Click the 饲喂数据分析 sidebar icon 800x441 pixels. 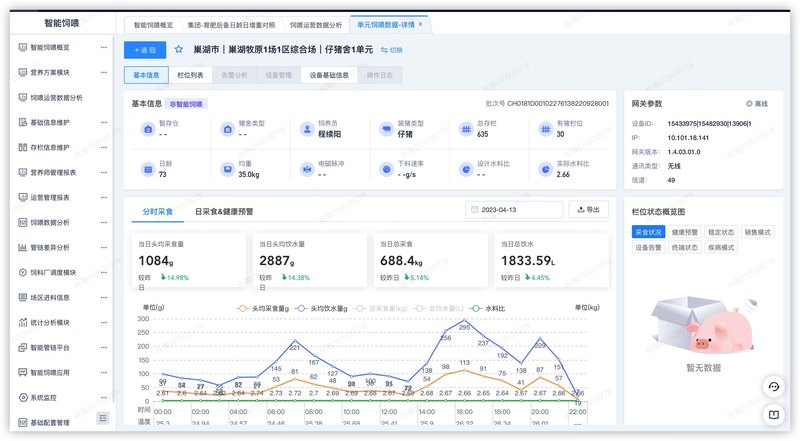click(22, 223)
